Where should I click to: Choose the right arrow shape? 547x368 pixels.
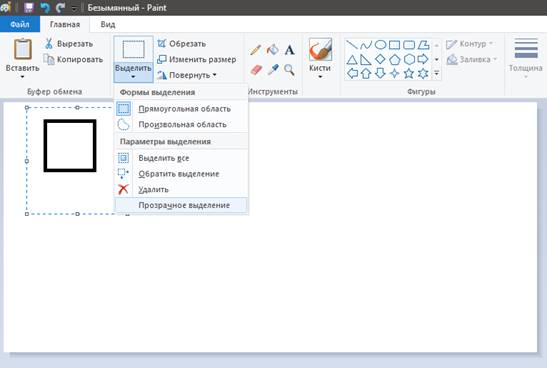pyautogui.click(x=423, y=59)
